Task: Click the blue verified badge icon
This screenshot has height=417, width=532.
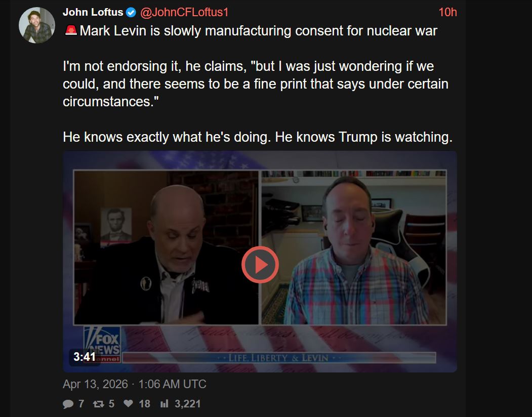Action: click(131, 13)
